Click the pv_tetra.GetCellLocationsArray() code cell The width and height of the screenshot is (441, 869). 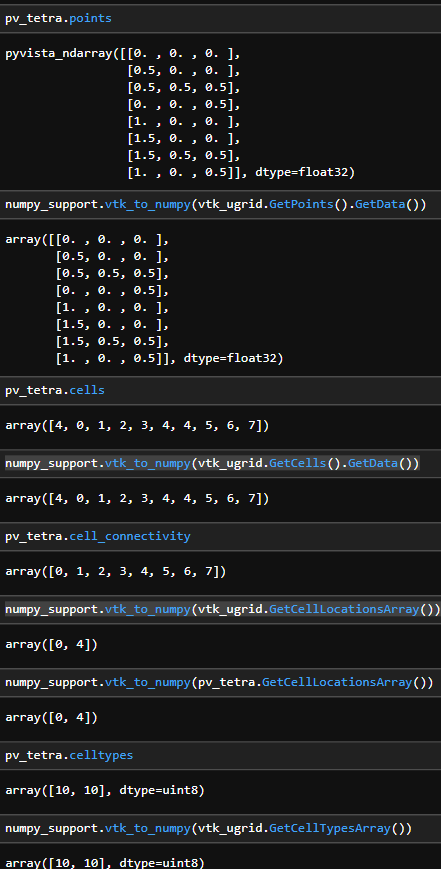(220, 683)
